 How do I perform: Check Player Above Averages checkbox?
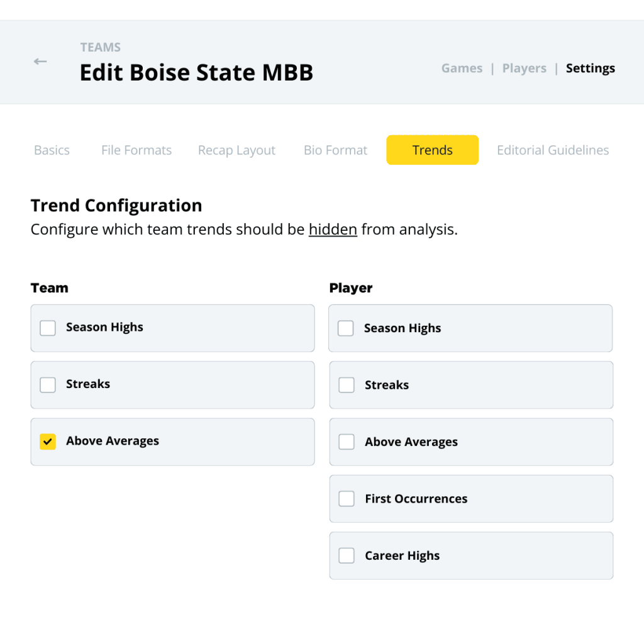347,442
